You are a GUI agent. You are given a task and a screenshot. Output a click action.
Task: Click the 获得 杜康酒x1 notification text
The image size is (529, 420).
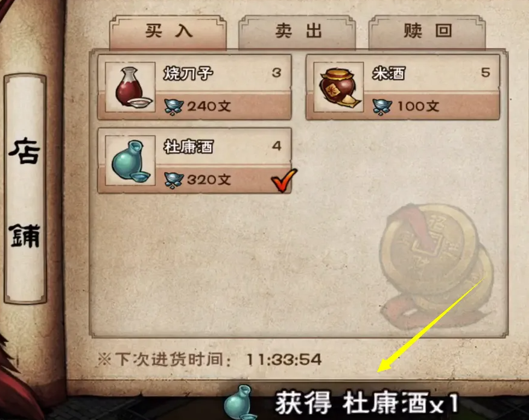(367, 402)
